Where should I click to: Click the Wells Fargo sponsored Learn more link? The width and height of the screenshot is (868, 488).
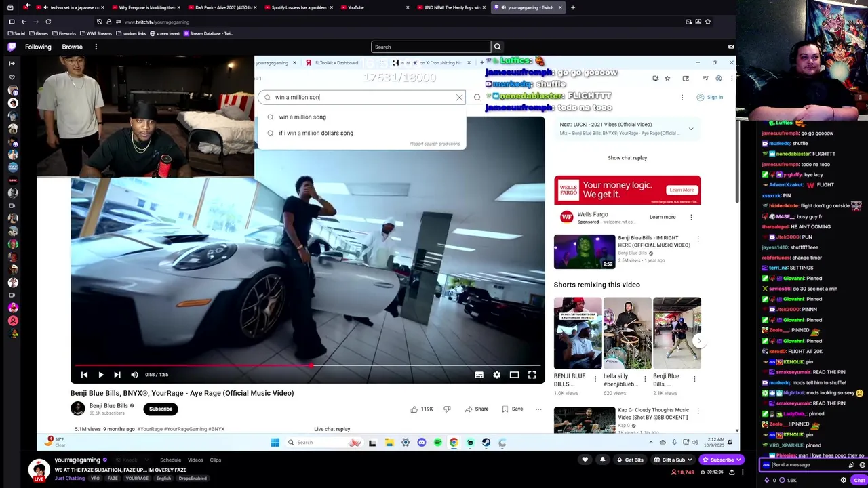pyautogui.click(x=663, y=217)
